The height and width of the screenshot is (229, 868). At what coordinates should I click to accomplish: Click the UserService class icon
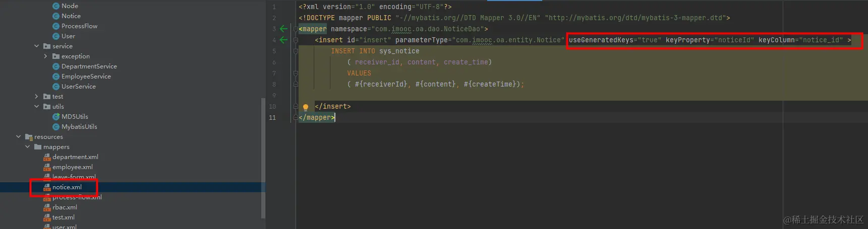(56, 87)
